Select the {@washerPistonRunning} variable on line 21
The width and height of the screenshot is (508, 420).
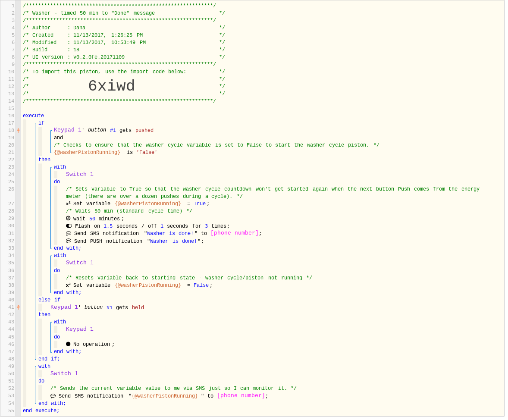coord(87,152)
